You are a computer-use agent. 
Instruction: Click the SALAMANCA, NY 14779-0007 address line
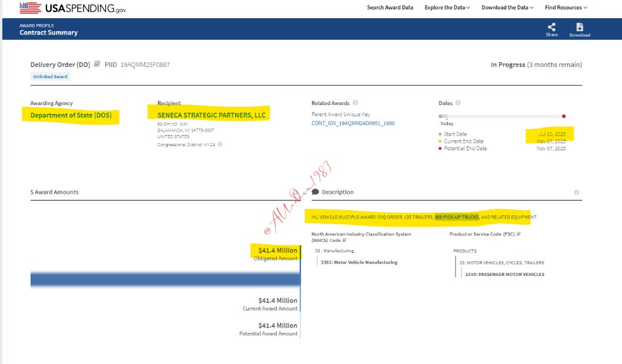(x=186, y=130)
